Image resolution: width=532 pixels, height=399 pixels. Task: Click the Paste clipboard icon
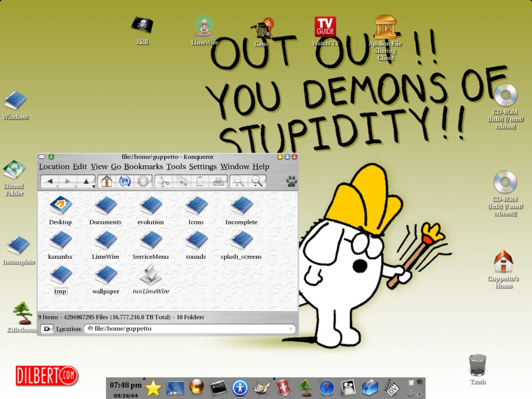click(200, 181)
